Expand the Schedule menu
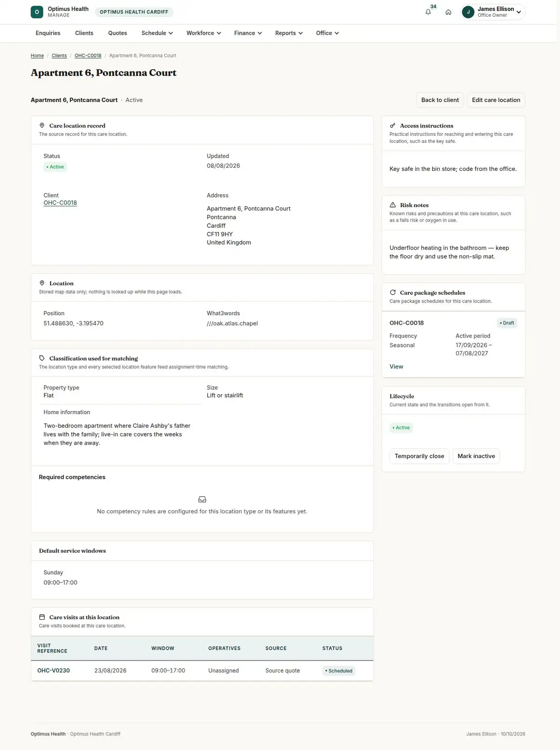 pyautogui.click(x=157, y=33)
